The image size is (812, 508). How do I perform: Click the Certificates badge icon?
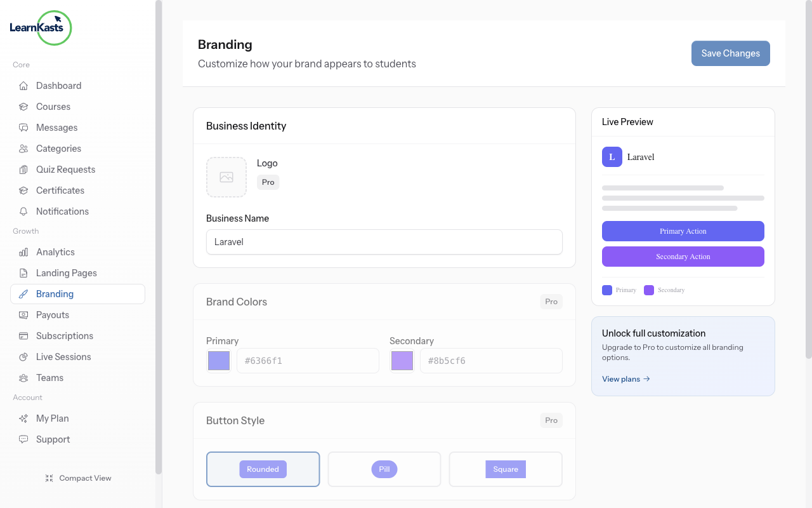click(23, 190)
